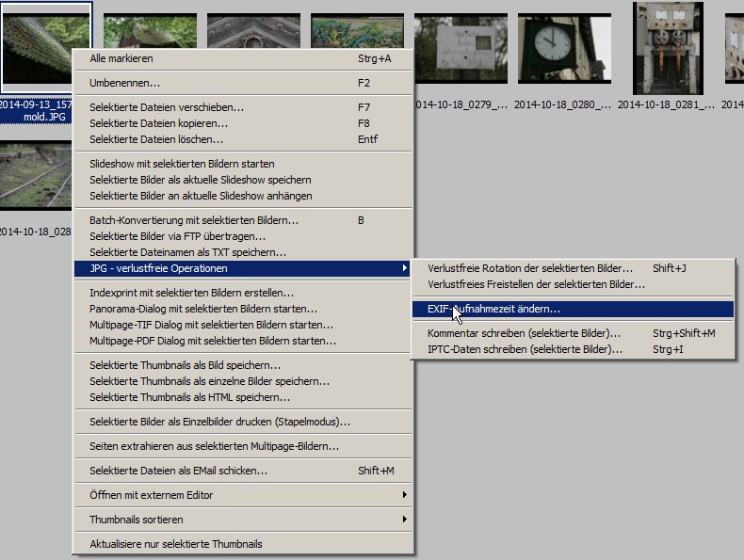This screenshot has width=744, height=560.
Task: Choose 'Alle markieren' from the context menu
Action: coord(121,58)
